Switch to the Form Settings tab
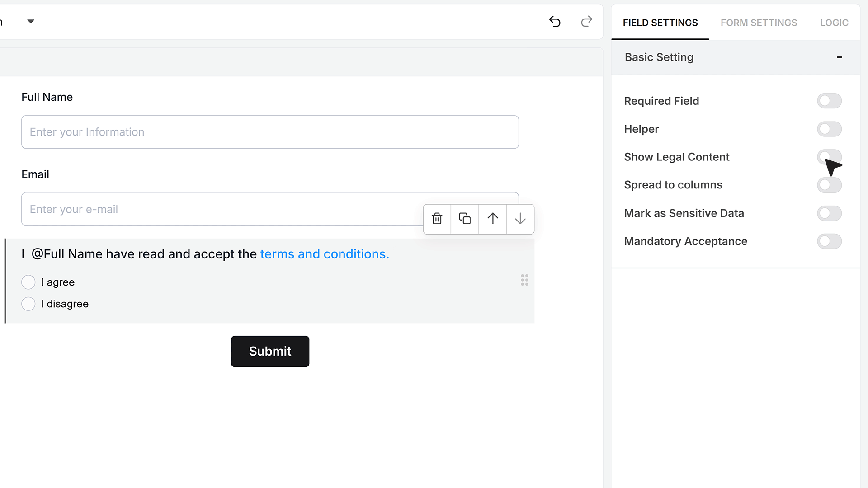The height and width of the screenshot is (488, 868). pyautogui.click(x=759, y=23)
